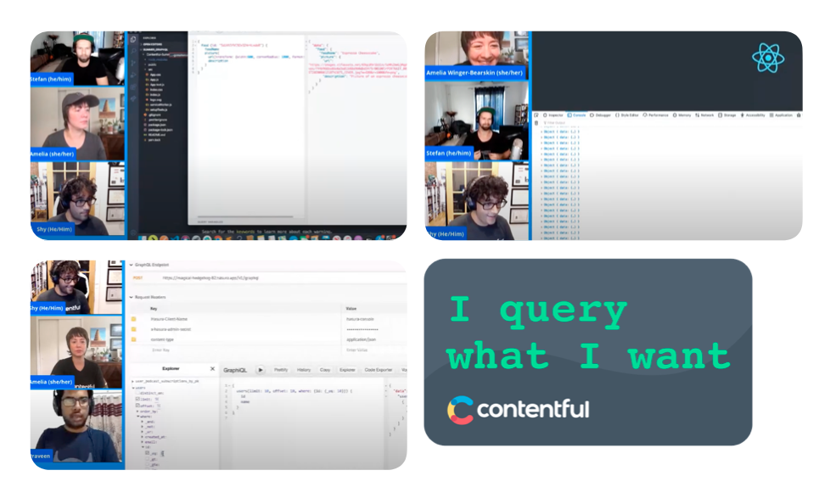Uncheck the offset argument checkbox

pos(137,405)
